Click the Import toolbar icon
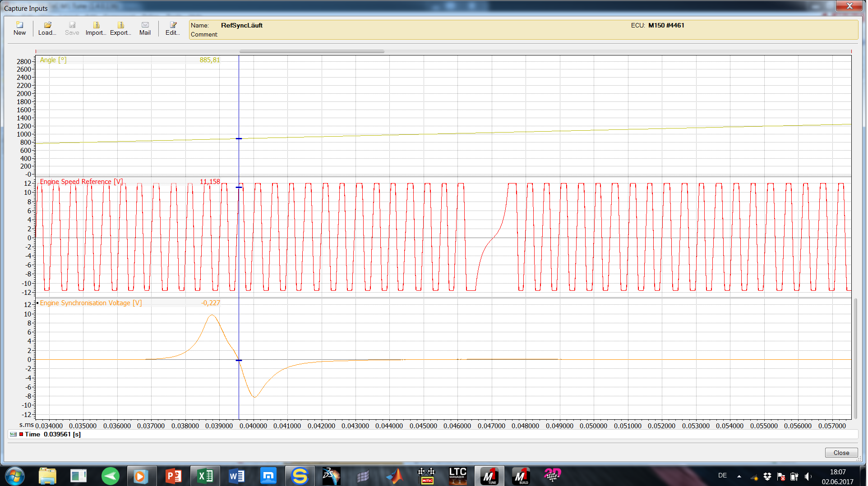Viewport: 868px width, 486px height. pos(96,28)
